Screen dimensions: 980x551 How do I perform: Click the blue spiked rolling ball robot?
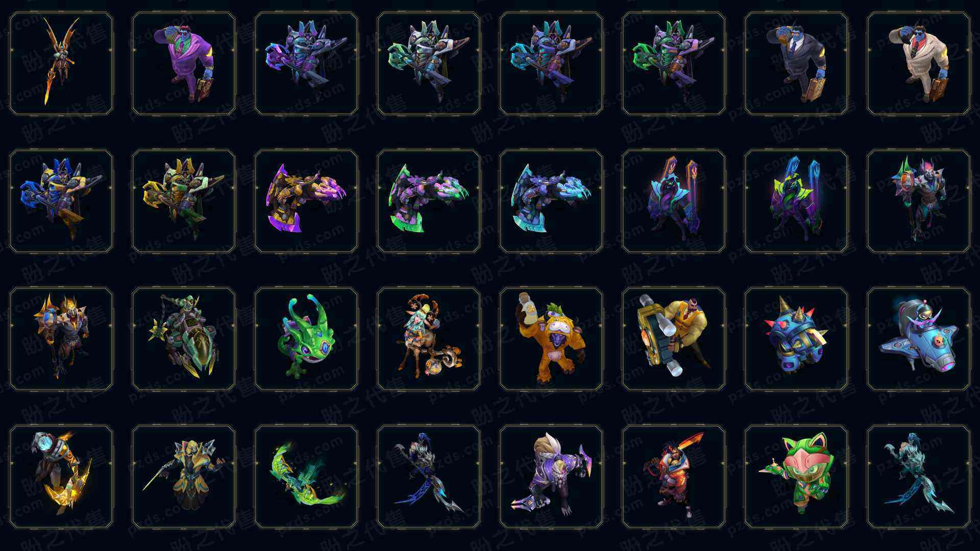point(796,339)
